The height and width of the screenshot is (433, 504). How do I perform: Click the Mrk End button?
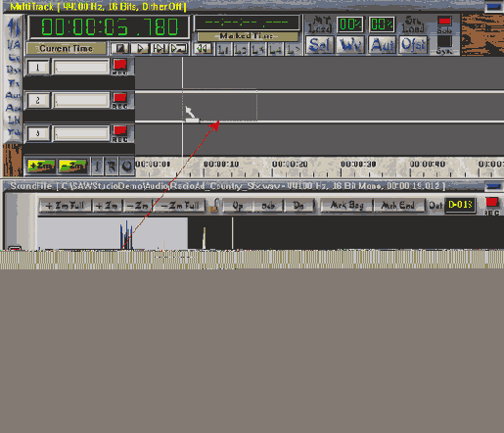click(x=398, y=206)
